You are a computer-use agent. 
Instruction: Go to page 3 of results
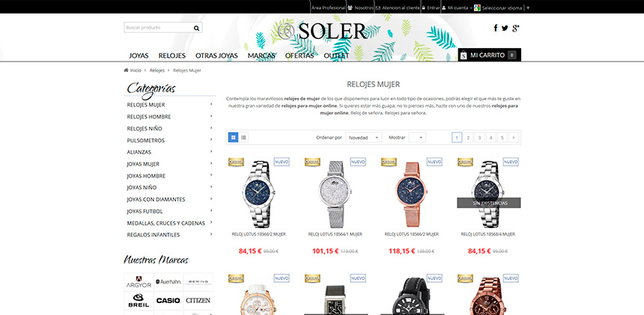[x=479, y=137]
